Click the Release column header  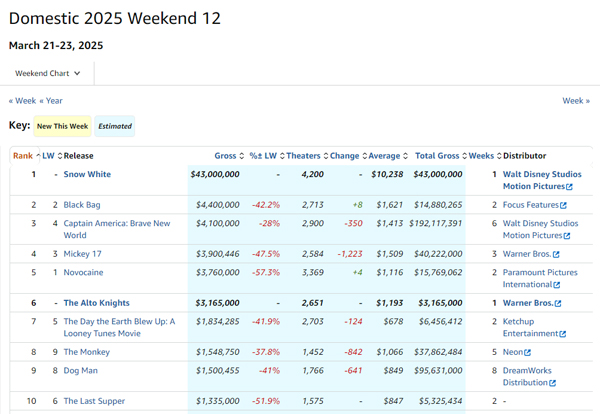click(x=78, y=156)
